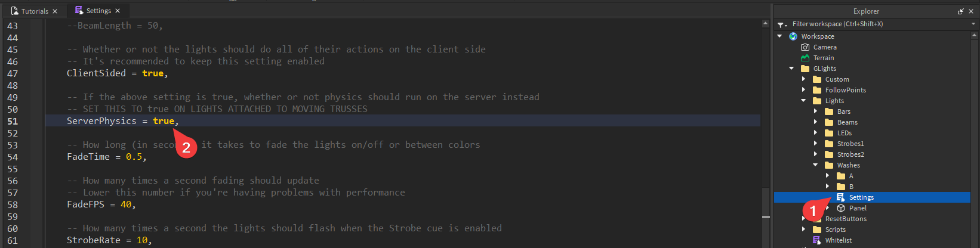Image resolution: width=980 pixels, height=248 pixels.
Task: Expand the Beams folder
Action: [x=815, y=122]
